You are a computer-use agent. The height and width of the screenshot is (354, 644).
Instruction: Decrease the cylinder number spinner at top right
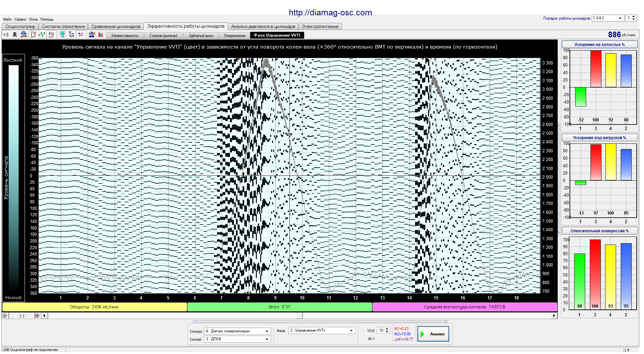point(634,20)
